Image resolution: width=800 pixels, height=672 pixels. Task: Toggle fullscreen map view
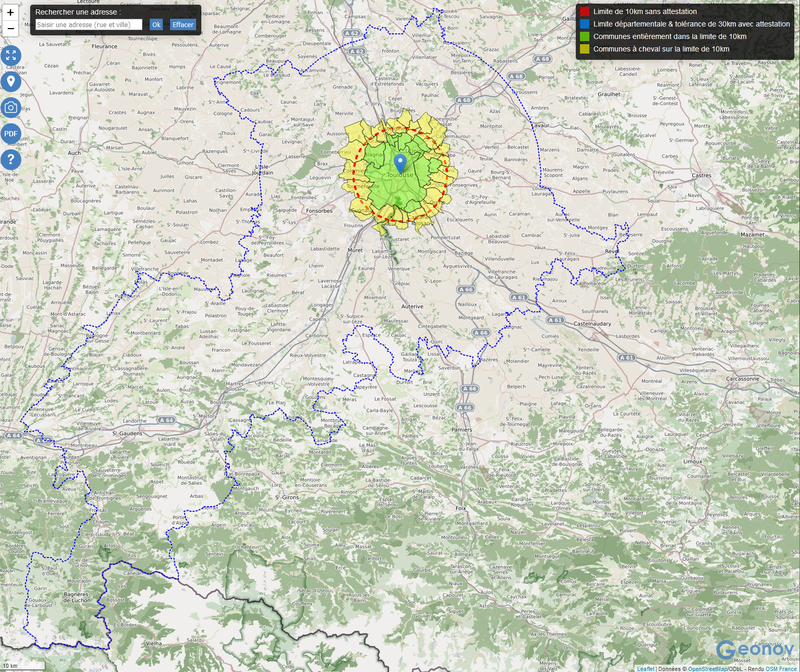click(x=11, y=56)
